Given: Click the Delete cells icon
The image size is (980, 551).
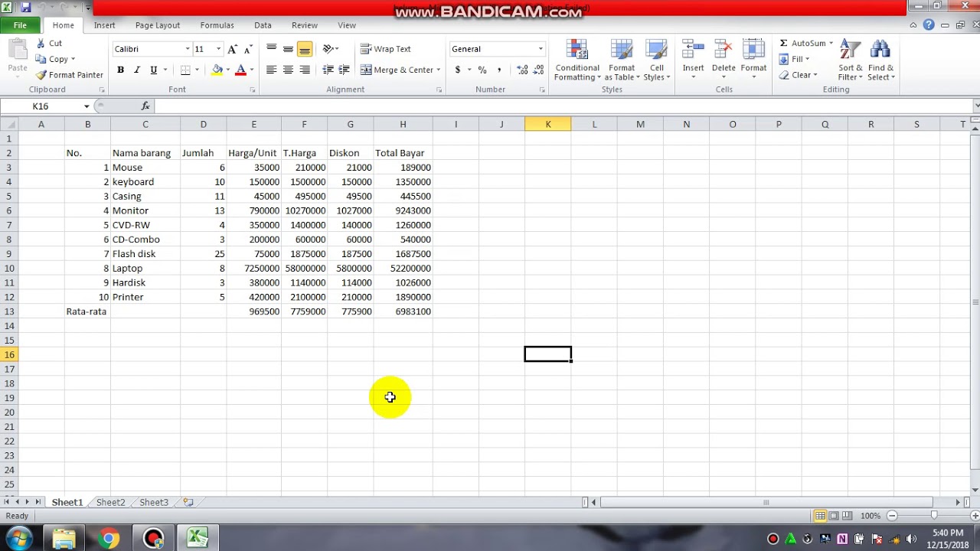Looking at the screenshot, I should click(724, 51).
